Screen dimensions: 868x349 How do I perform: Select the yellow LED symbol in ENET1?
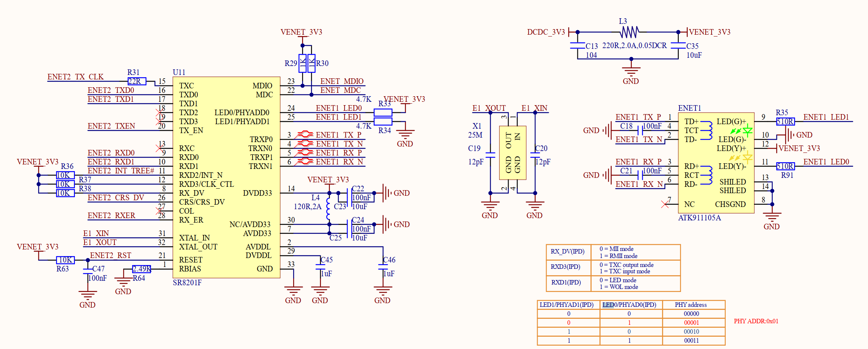pyautogui.click(x=747, y=157)
